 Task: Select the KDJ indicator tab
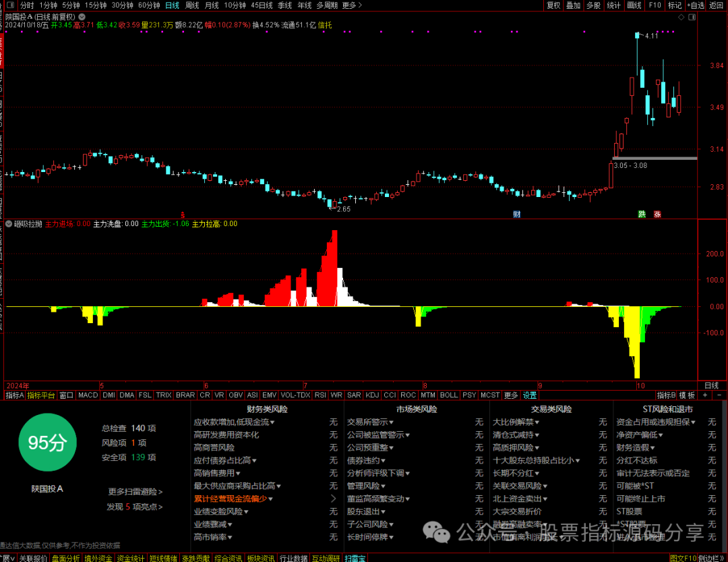point(372,395)
